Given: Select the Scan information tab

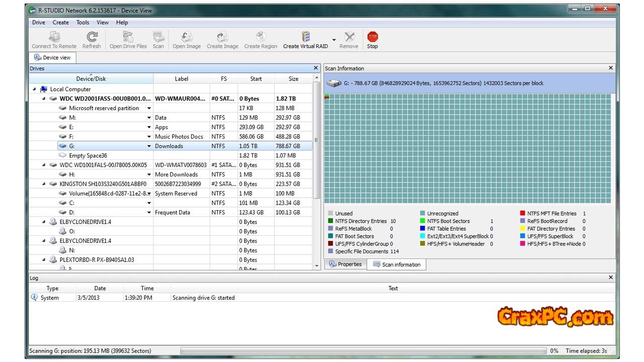Looking at the screenshot, I should pyautogui.click(x=396, y=264).
